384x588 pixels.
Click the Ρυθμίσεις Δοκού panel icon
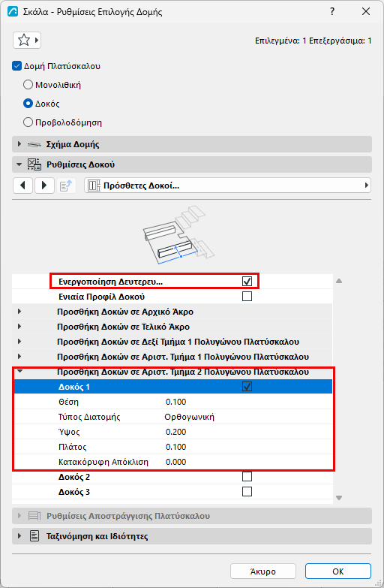[x=34, y=164]
